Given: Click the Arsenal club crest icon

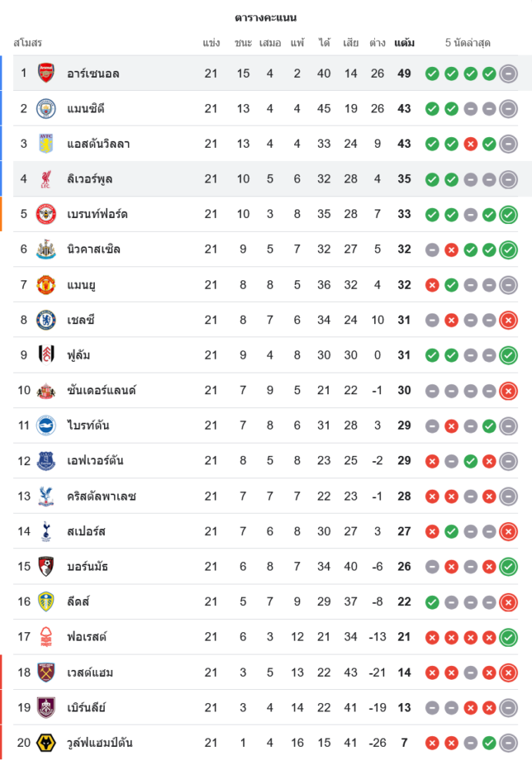Looking at the screenshot, I should click(46, 73).
